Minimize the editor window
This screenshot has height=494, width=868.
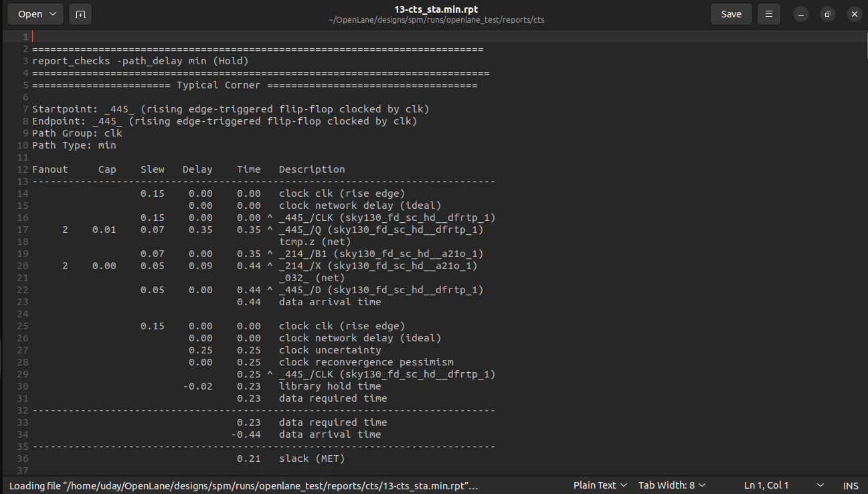pyautogui.click(x=800, y=13)
